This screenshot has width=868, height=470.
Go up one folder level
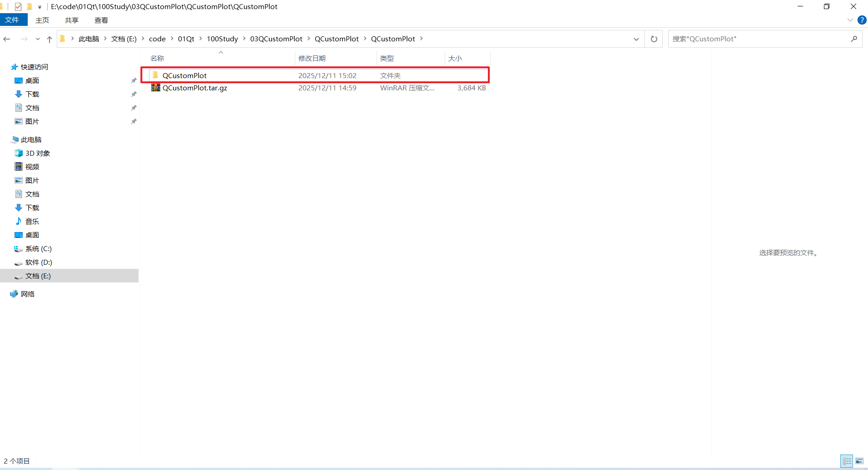(50, 39)
